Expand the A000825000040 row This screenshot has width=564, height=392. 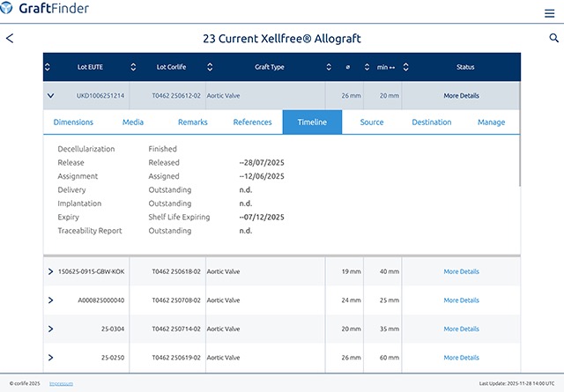click(51, 300)
